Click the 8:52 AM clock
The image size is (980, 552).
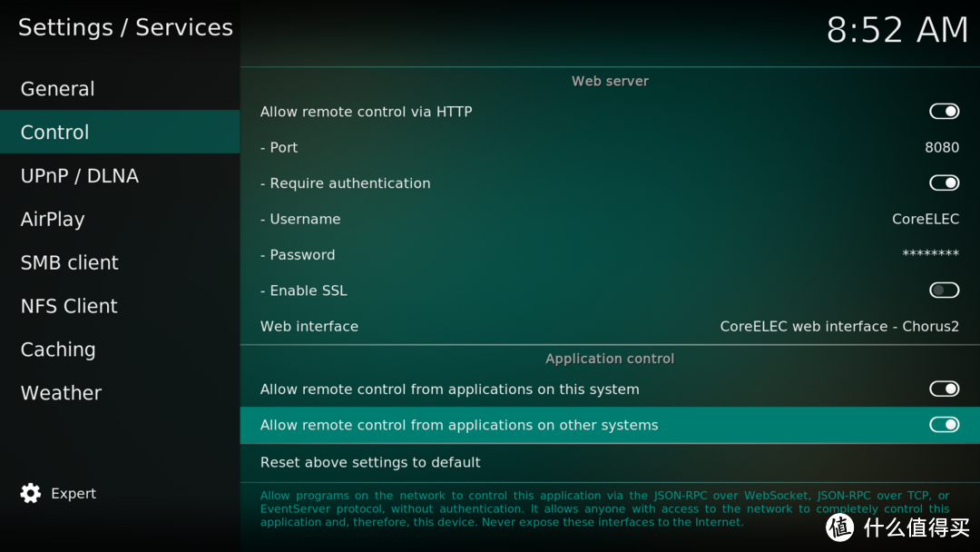tap(897, 30)
